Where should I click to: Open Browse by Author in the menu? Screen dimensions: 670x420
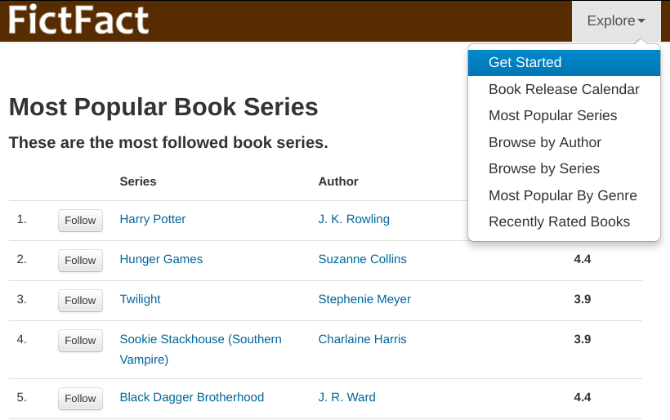coord(545,142)
